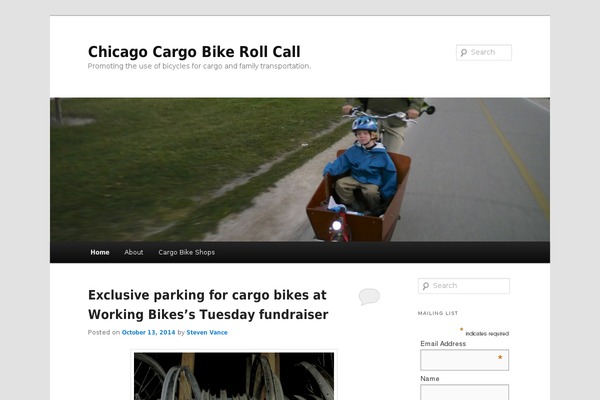
Task: Click the Mailing List widget heading
Action: click(438, 313)
